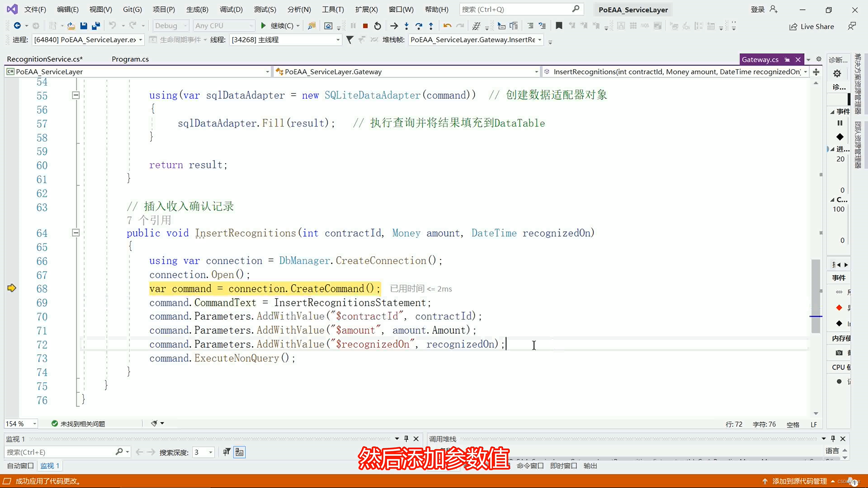This screenshot has width=868, height=488.
Task: Click the Live Share button
Action: tap(811, 27)
